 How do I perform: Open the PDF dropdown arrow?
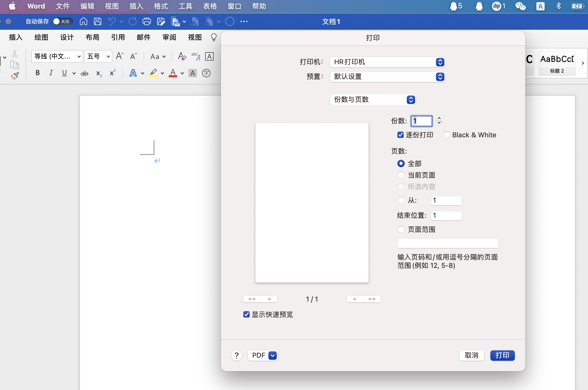tap(273, 355)
